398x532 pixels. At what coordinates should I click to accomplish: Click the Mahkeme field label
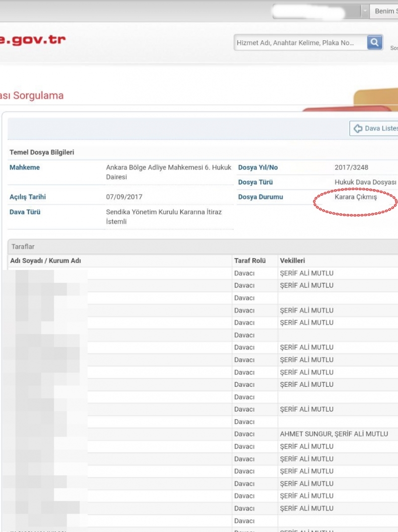[x=24, y=168]
